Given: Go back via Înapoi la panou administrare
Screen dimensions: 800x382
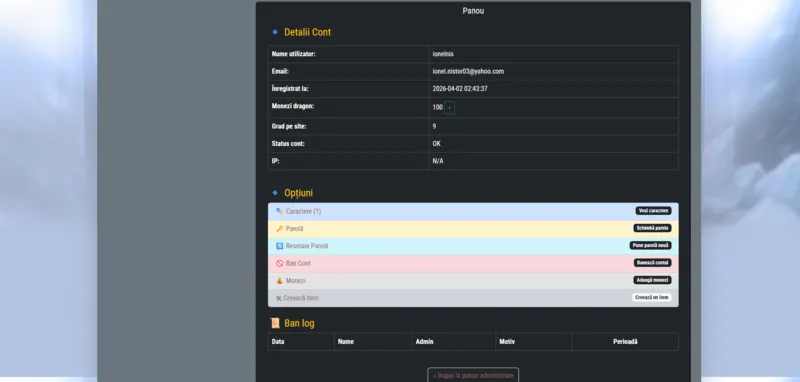Looking at the screenshot, I should pos(473,375).
